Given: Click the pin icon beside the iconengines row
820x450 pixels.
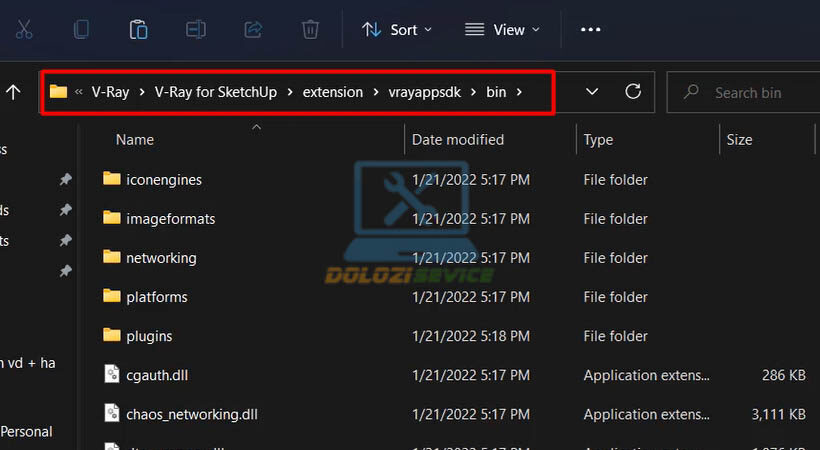Looking at the screenshot, I should point(65,179).
